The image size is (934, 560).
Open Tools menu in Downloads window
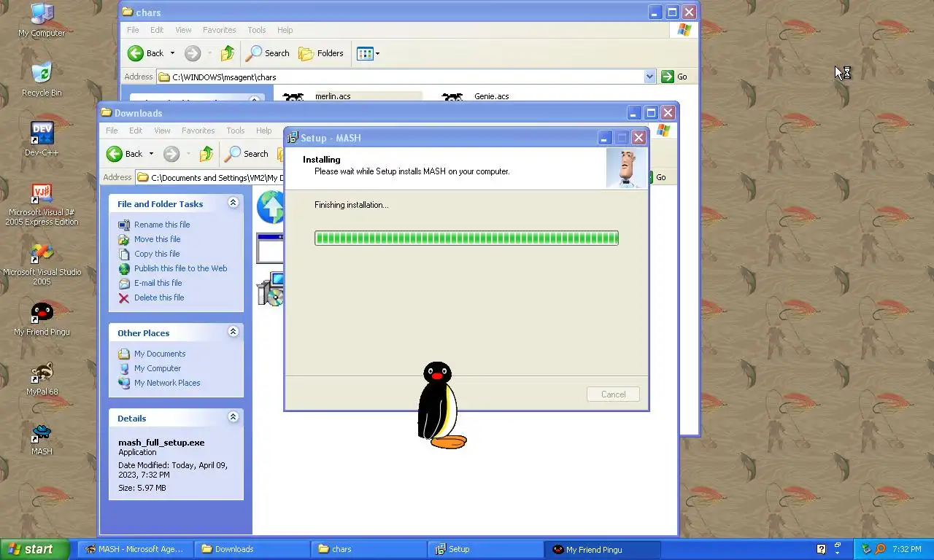[x=236, y=131]
